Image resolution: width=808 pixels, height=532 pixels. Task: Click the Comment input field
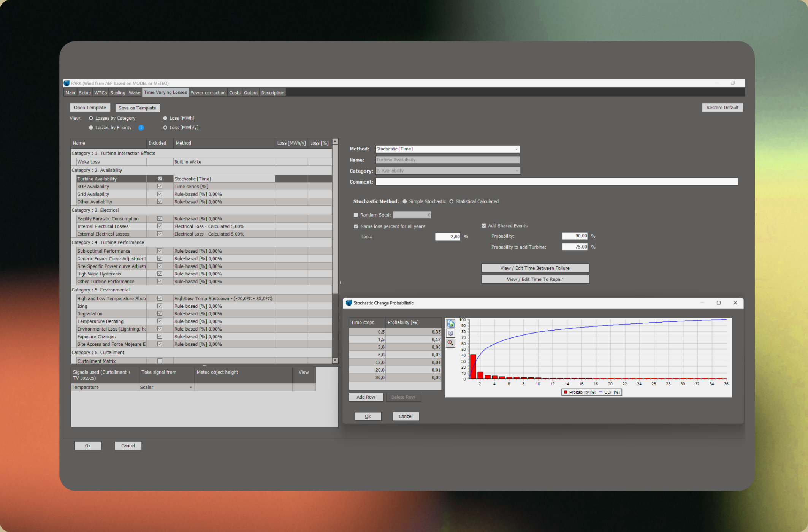[x=556, y=182]
